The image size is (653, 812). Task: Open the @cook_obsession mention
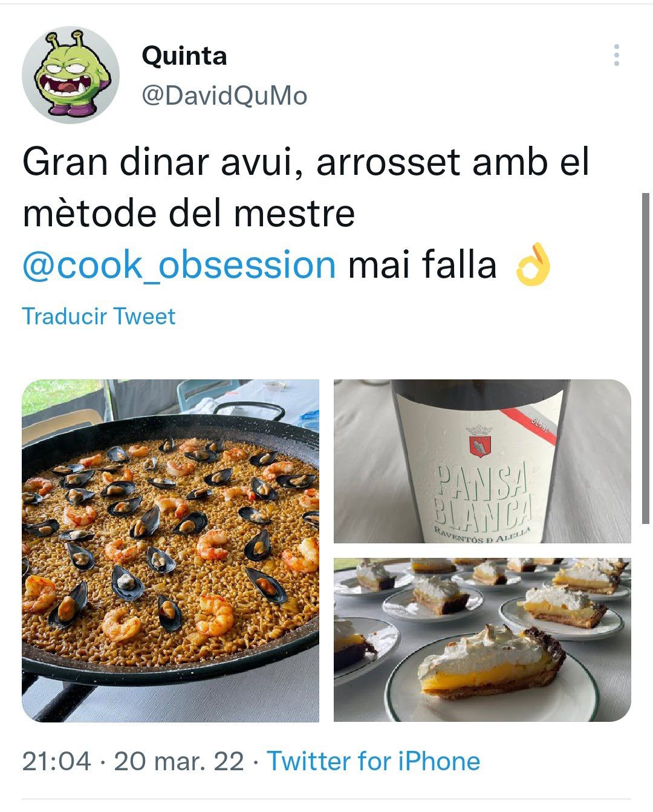[179, 265]
